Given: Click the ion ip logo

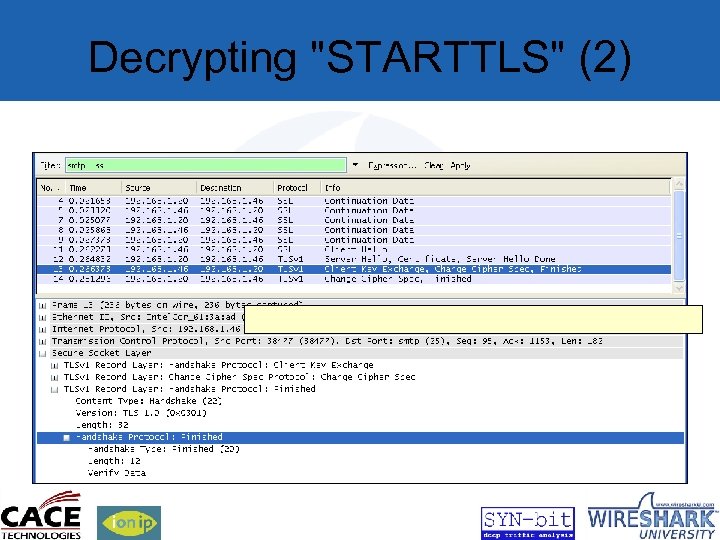Looking at the screenshot, I should coord(129,523).
